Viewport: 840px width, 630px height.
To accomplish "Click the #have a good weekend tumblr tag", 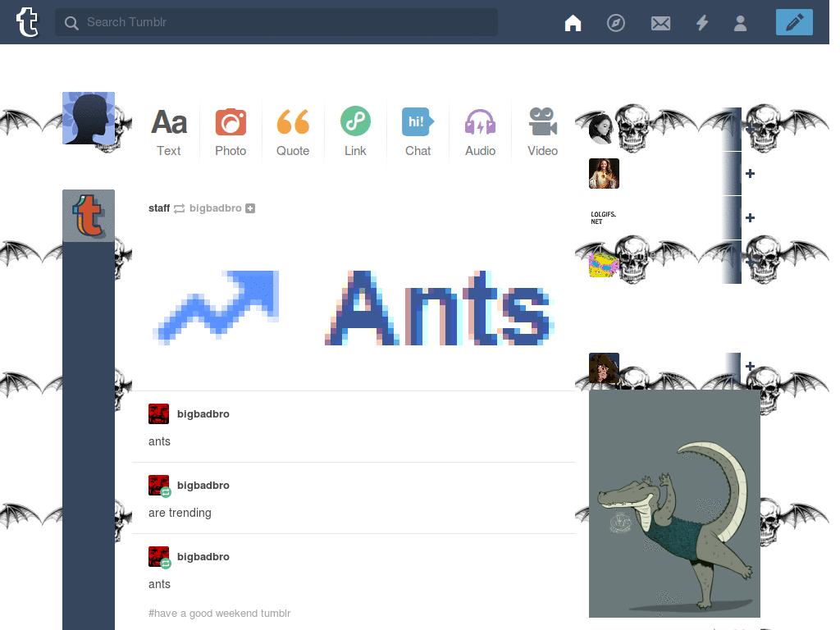I will pos(219,613).
